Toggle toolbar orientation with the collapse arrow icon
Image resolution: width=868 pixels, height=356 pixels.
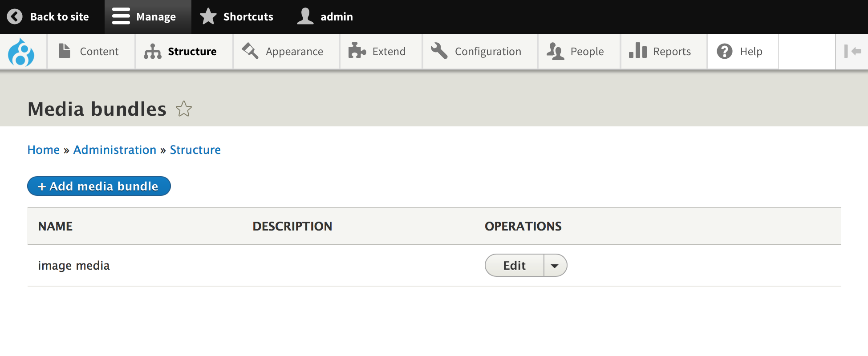point(852,51)
